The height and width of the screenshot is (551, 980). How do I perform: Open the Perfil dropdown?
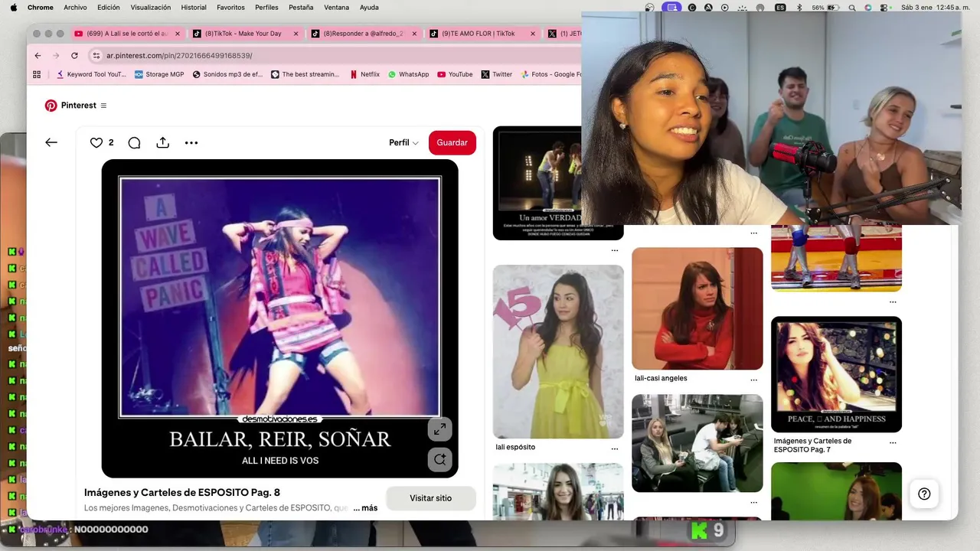[x=403, y=142]
